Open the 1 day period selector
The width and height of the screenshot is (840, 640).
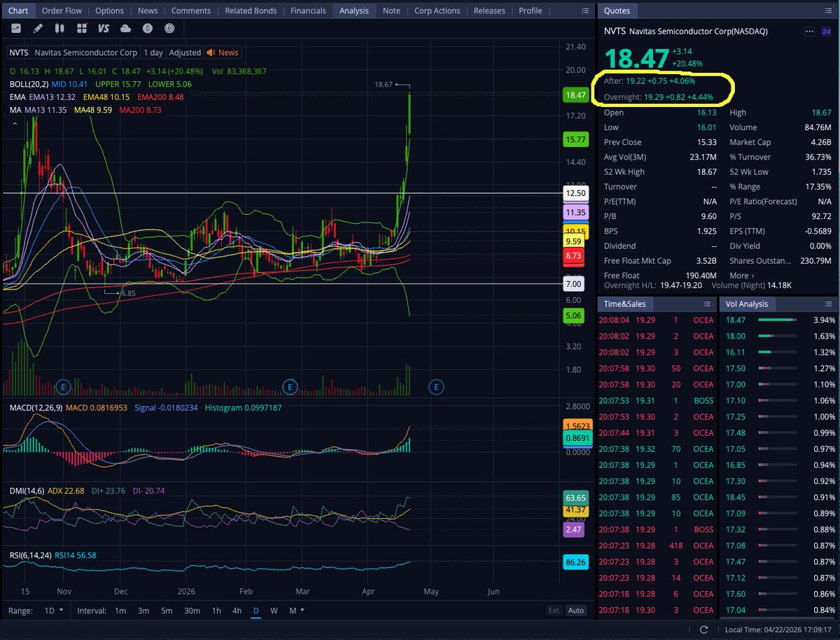(153, 52)
